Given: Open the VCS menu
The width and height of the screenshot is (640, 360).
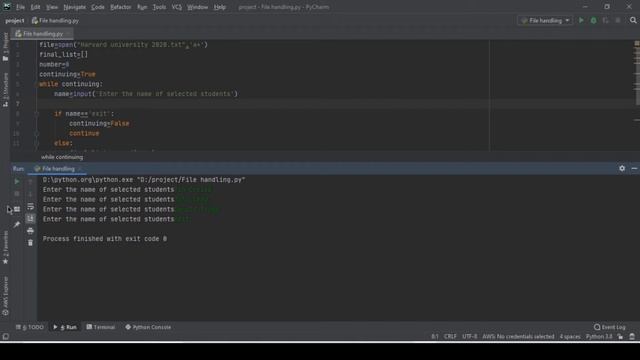Looking at the screenshot, I should coord(177,7).
